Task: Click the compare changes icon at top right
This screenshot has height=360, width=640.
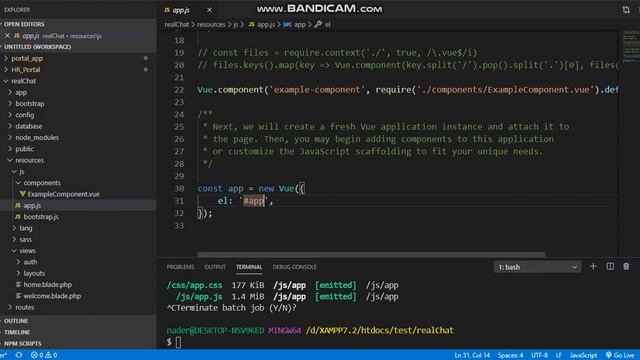Action: pyautogui.click(x=626, y=10)
